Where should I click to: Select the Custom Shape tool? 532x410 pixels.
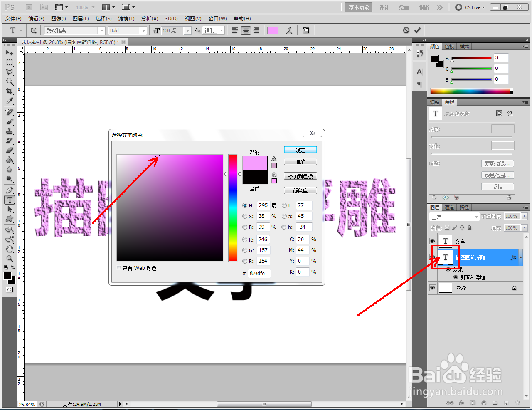click(x=10, y=219)
